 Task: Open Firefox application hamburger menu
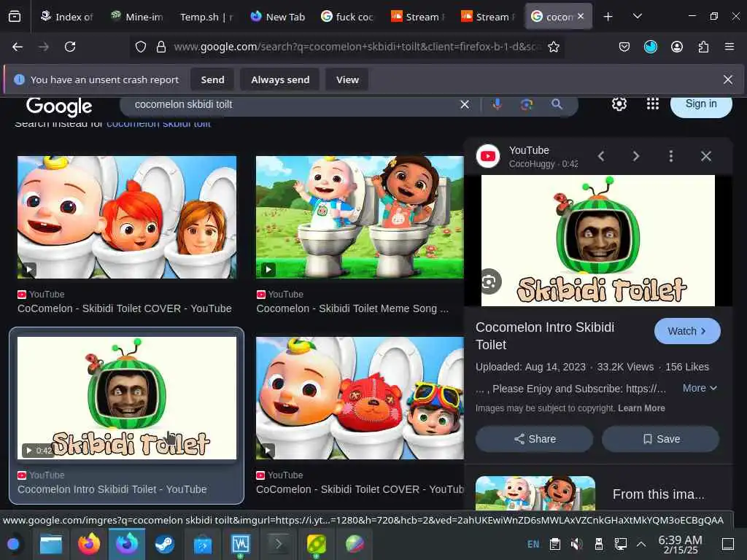pyautogui.click(x=729, y=47)
